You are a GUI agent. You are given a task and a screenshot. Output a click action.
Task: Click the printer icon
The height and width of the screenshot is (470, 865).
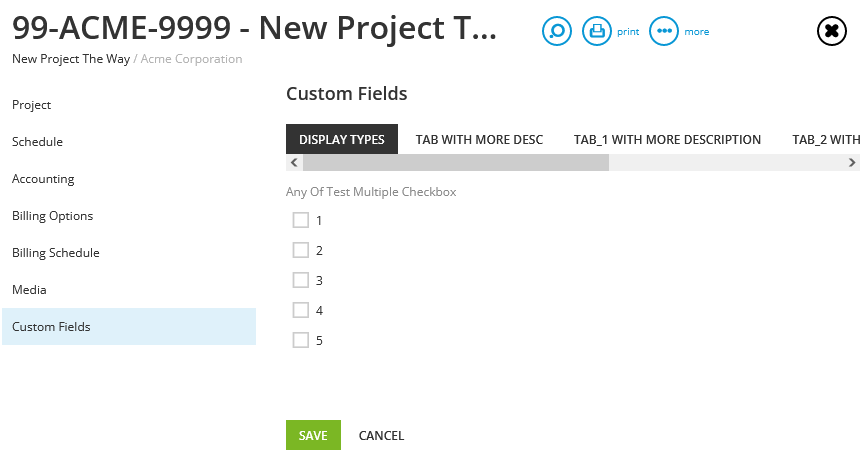click(596, 31)
